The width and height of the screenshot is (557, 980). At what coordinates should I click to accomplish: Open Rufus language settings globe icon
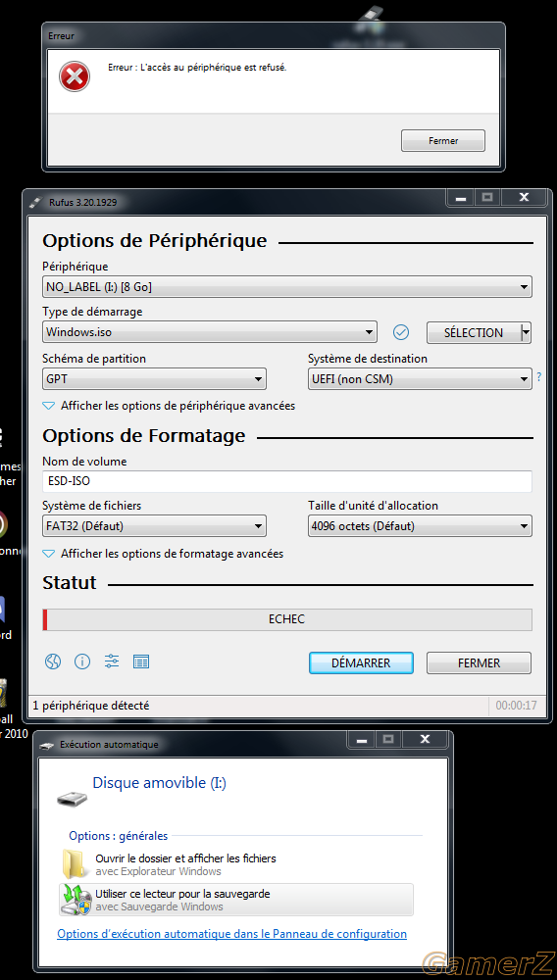(53, 661)
